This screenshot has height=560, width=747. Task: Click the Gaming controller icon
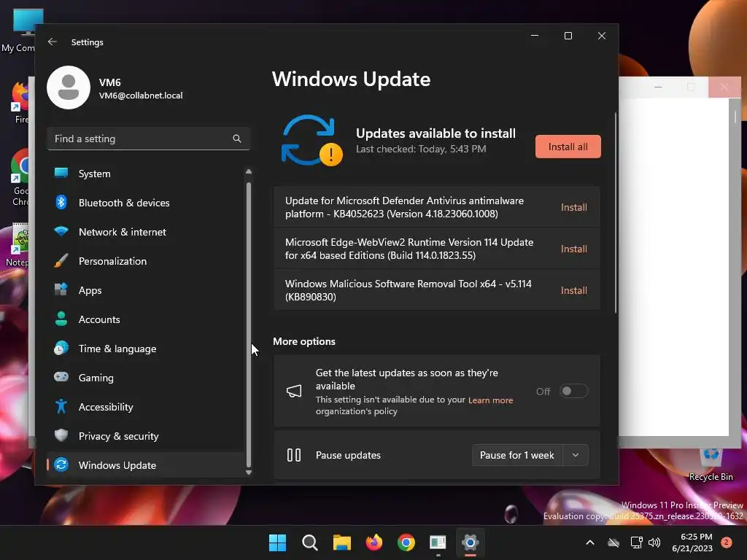[x=61, y=377]
